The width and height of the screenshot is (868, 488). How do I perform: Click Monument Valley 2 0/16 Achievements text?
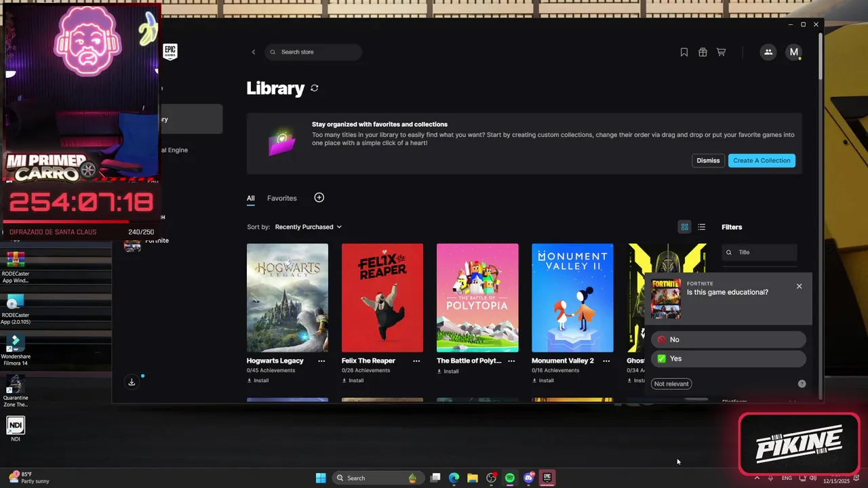pyautogui.click(x=556, y=371)
